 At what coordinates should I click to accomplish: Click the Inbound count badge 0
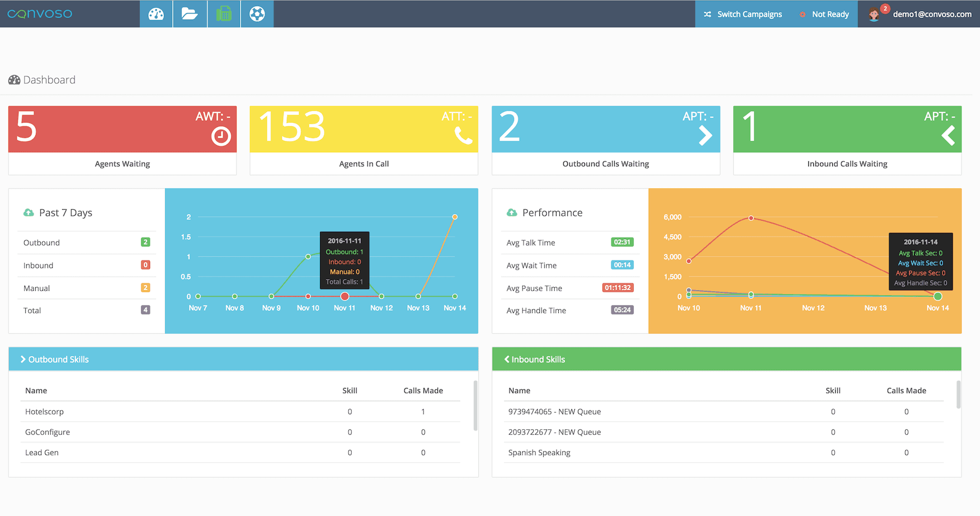[145, 265]
